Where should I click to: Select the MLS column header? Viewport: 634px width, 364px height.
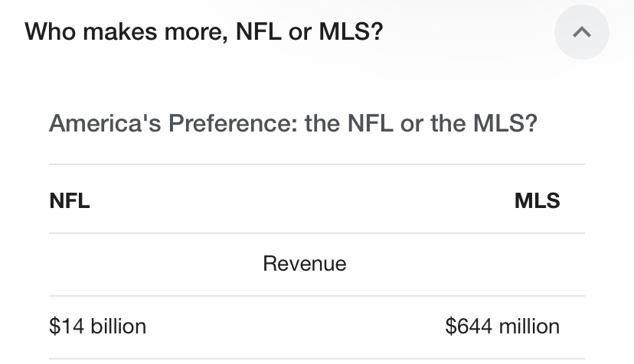click(537, 201)
